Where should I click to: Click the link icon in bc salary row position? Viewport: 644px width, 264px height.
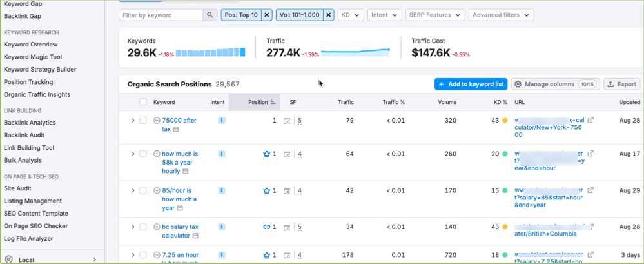pyautogui.click(x=266, y=227)
